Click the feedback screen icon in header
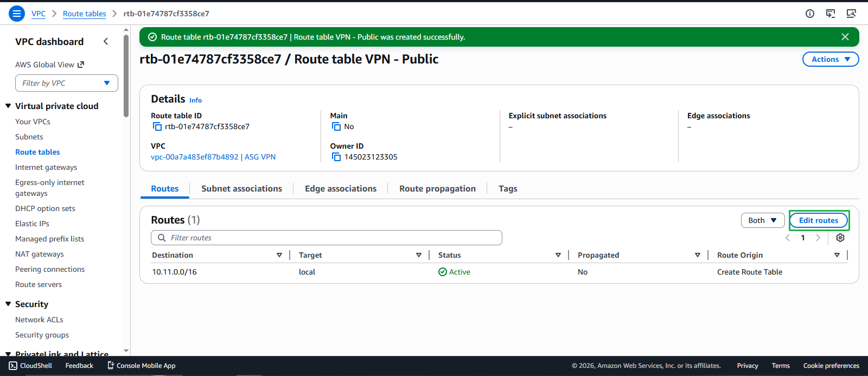 coord(831,14)
